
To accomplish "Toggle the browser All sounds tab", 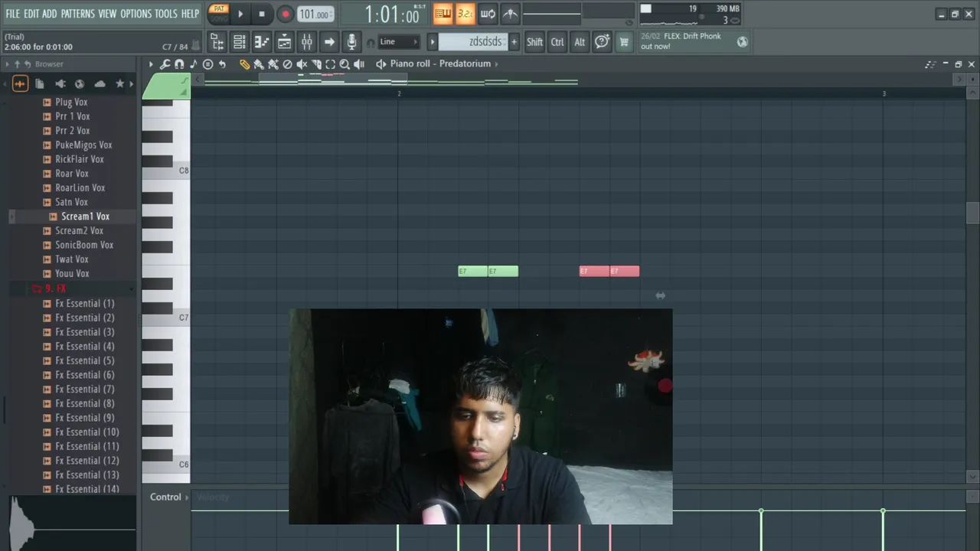I will coord(20,83).
